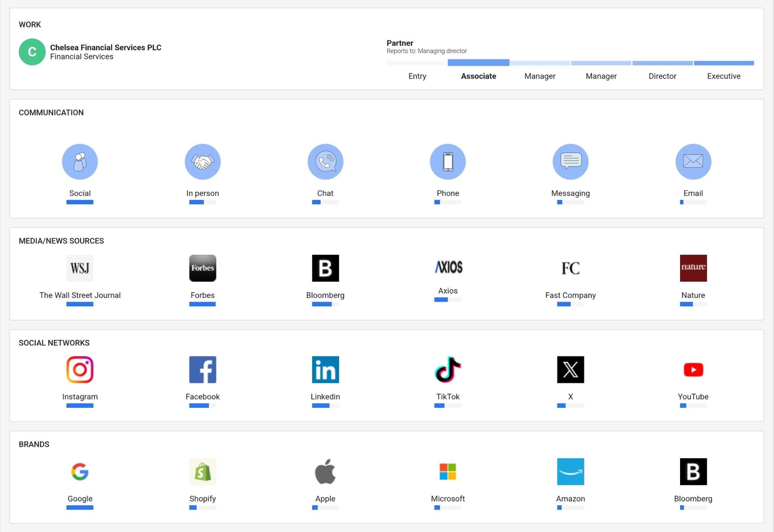Click the Associate segment on the seniority bar
Image resolution: width=774 pixels, height=532 pixels.
[479, 63]
